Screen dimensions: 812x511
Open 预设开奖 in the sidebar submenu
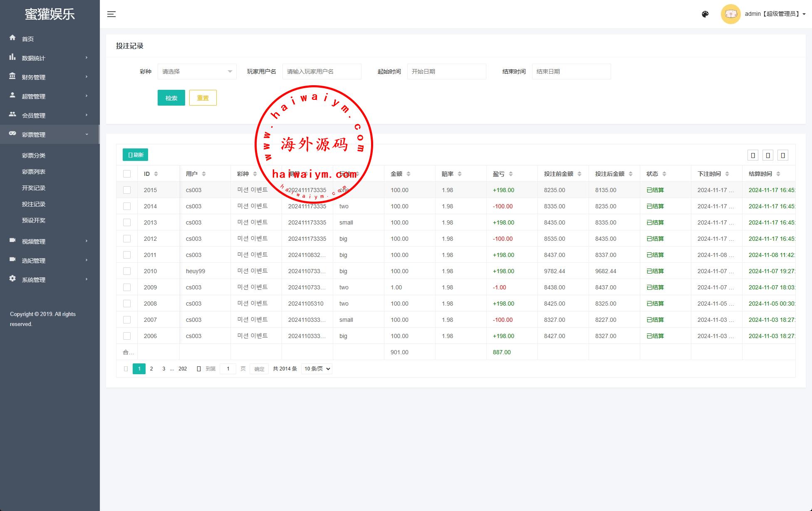34,220
